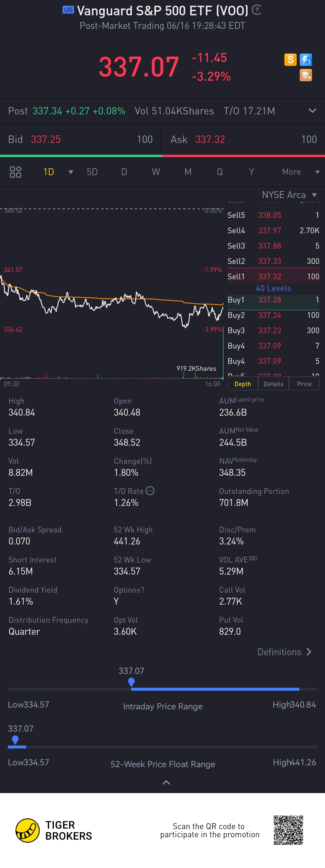Tap the NAV Yesterday 348.35 value
The image size is (325, 868).
click(x=232, y=473)
